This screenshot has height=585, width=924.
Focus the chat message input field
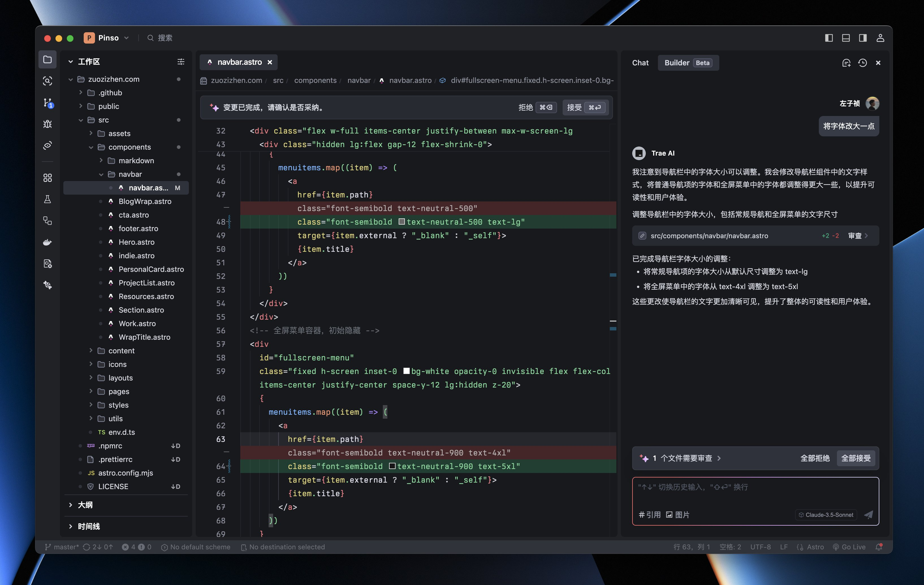(x=755, y=493)
